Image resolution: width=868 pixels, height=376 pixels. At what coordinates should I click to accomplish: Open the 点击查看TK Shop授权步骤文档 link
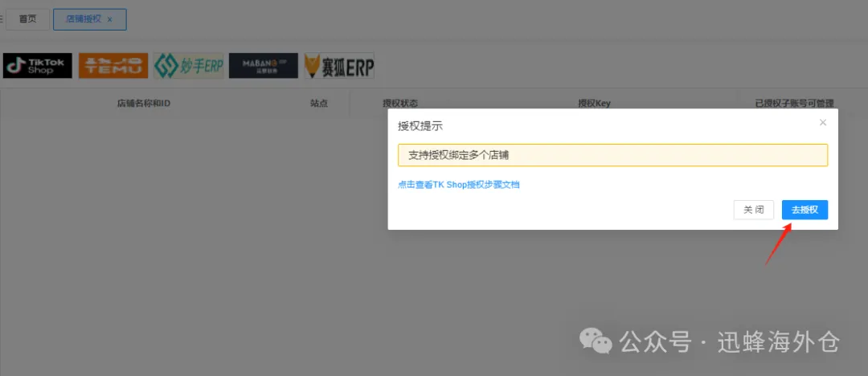tap(459, 185)
